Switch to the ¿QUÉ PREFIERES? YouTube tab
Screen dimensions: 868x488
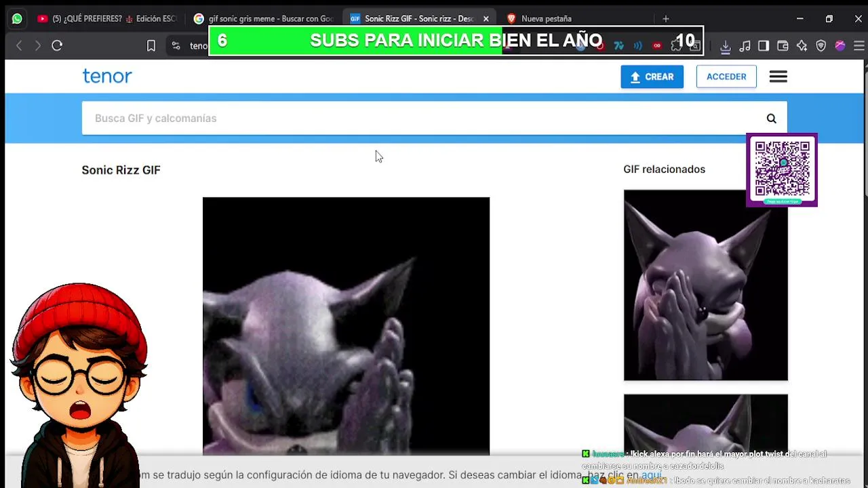pyautogui.click(x=106, y=18)
